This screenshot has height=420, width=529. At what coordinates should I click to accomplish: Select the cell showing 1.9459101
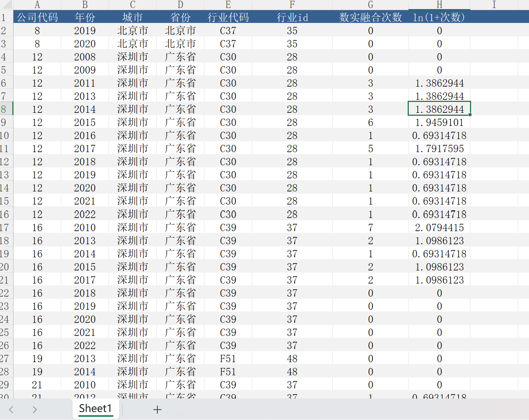pos(439,122)
